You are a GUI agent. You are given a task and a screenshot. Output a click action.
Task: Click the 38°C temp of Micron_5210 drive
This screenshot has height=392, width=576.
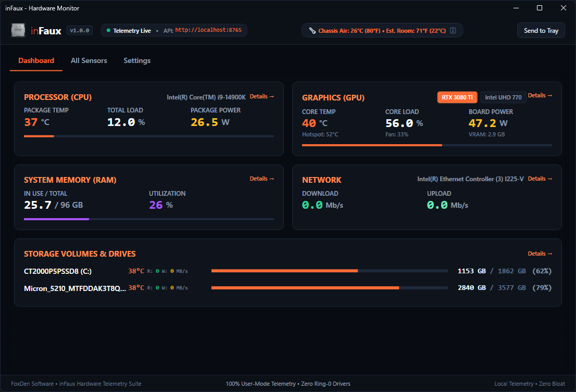click(136, 288)
